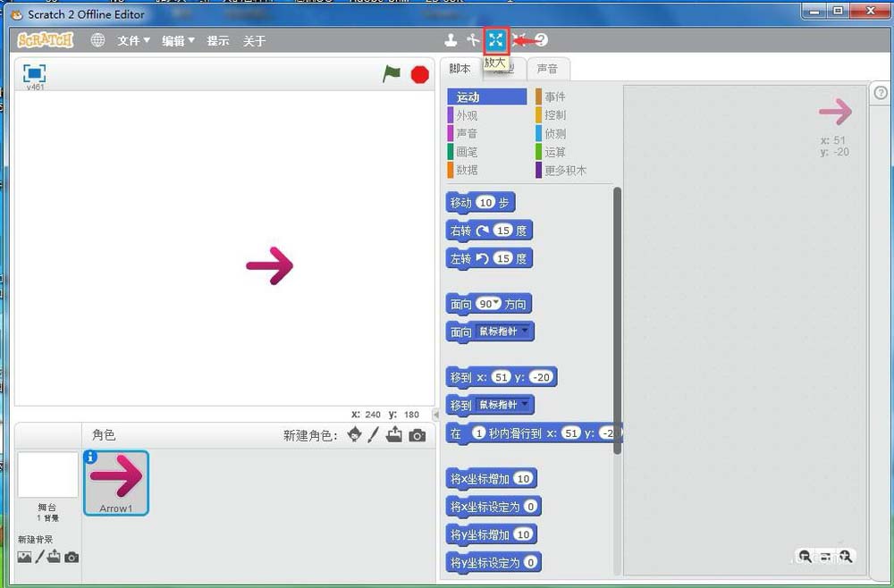Click the 提示 menu item
Screen dimensions: 894x588
pyautogui.click(x=218, y=40)
